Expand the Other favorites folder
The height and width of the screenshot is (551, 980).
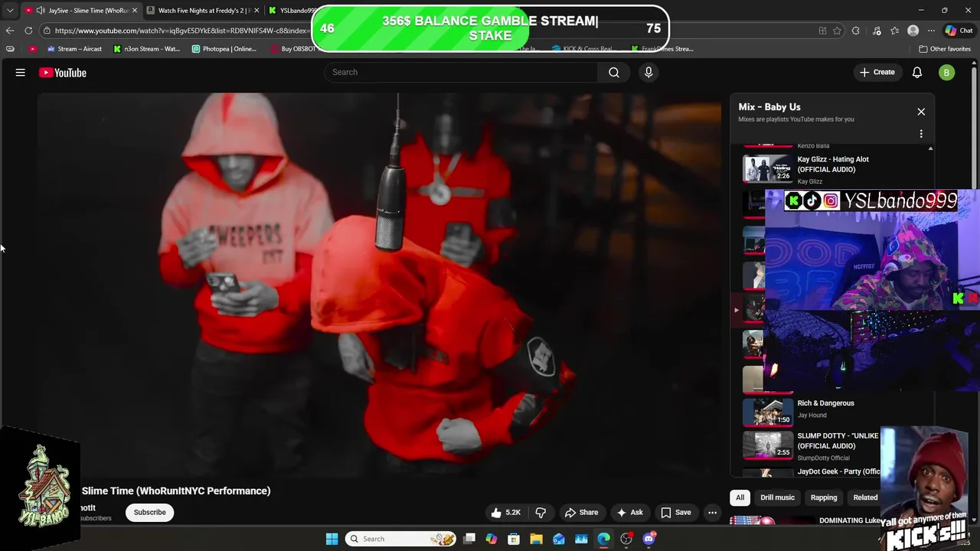pyautogui.click(x=945, y=49)
